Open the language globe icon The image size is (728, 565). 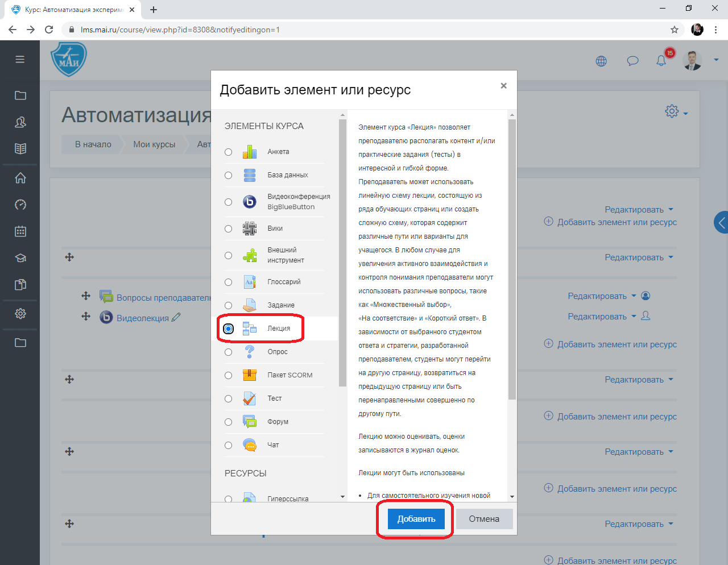tap(601, 61)
